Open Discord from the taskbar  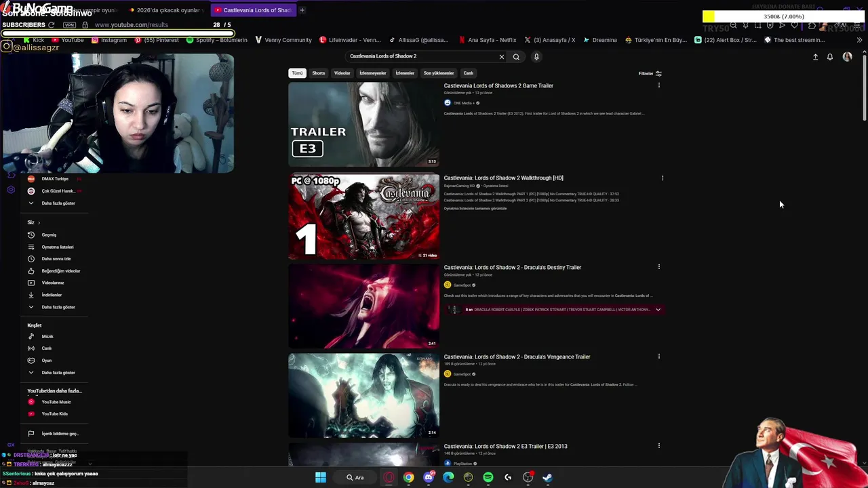pyautogui.click(x=429, y=477)
